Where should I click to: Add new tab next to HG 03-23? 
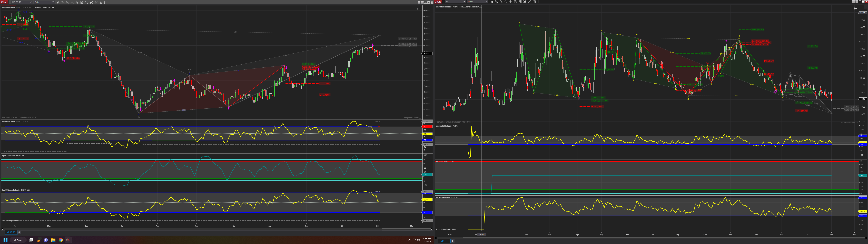pos(19,232)
